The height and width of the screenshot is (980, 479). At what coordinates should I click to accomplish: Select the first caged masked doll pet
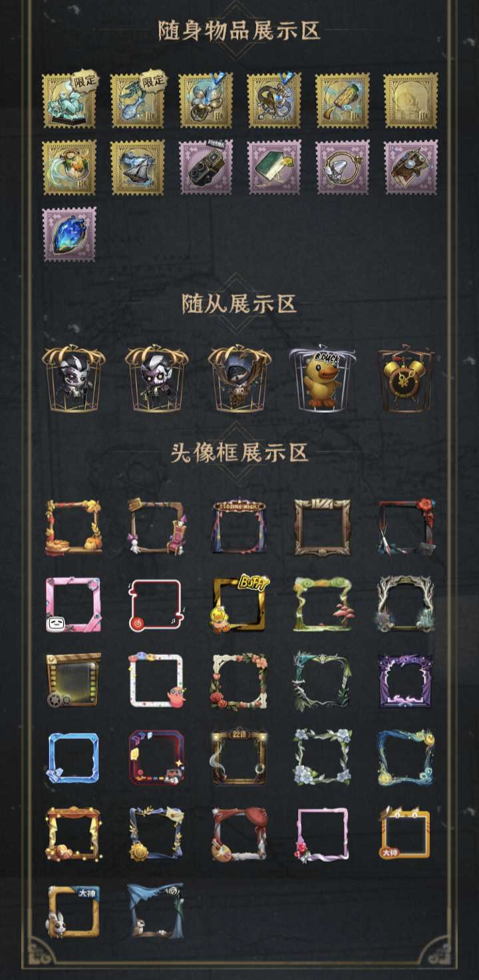73,379
